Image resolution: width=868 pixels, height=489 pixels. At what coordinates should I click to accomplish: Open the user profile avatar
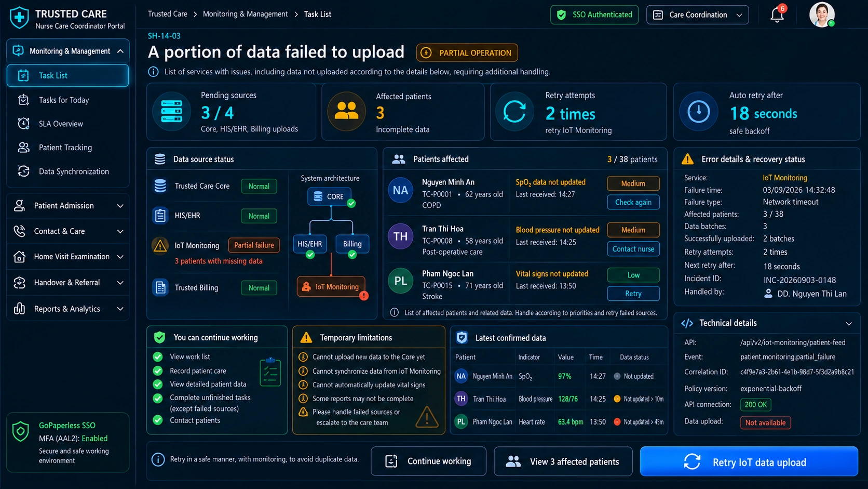[x=822, y=15]
